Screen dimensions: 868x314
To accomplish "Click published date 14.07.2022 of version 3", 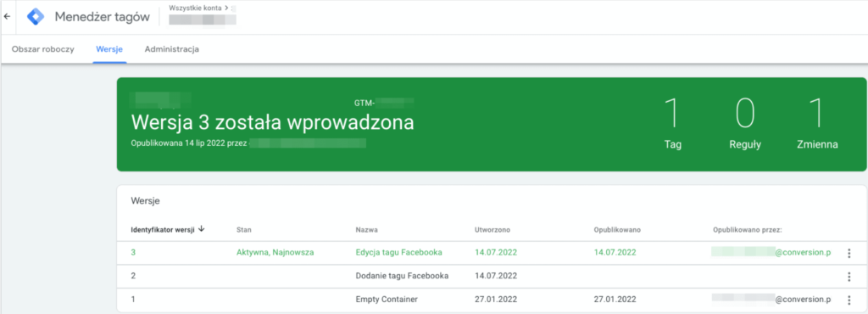I will click(x=615, y=253).
